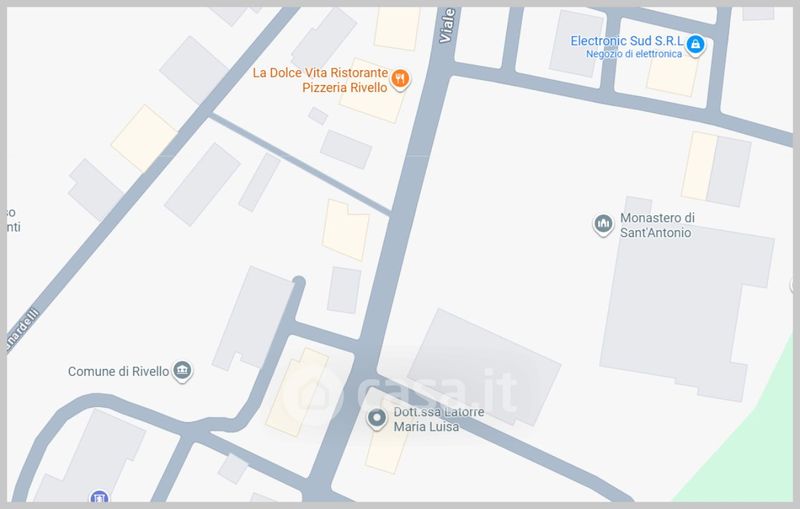Click the yellow building beside Comune di Rivello road
This screenshot has height=509, width=800.
(x=297, y=392)
